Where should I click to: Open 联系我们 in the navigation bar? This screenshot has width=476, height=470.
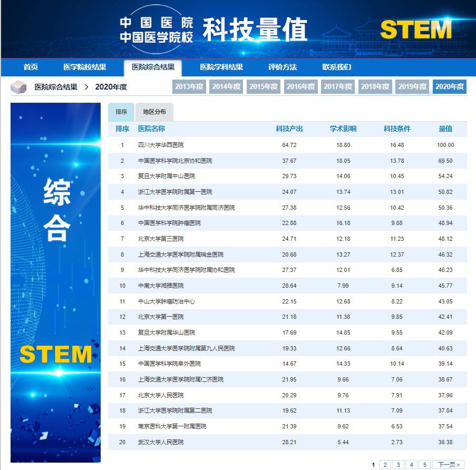[337, 67]
